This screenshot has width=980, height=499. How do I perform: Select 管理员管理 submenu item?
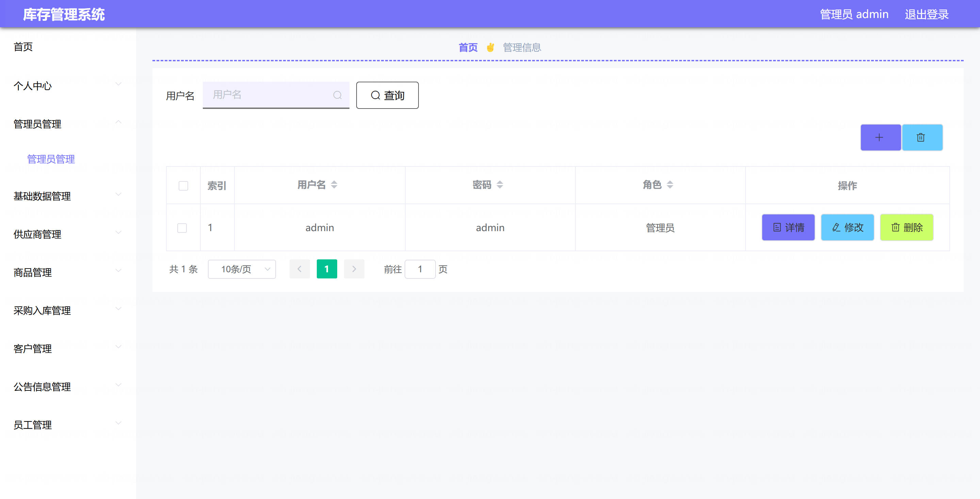51,159
